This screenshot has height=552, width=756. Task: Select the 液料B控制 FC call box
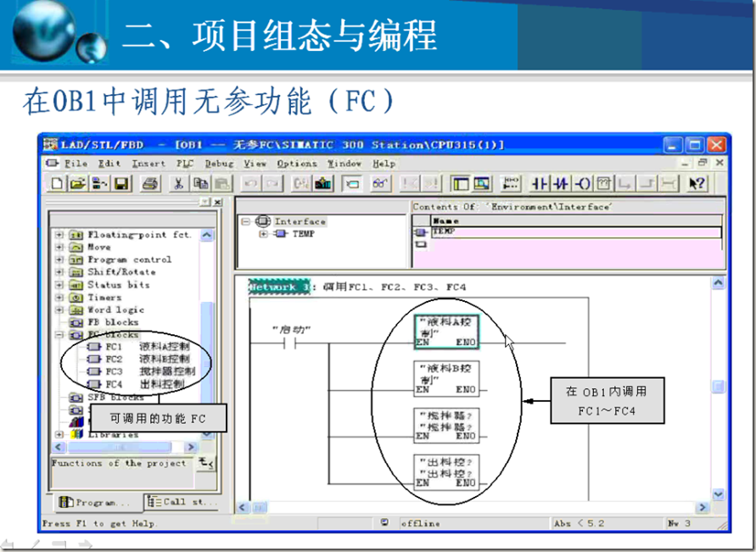point(447,378)
